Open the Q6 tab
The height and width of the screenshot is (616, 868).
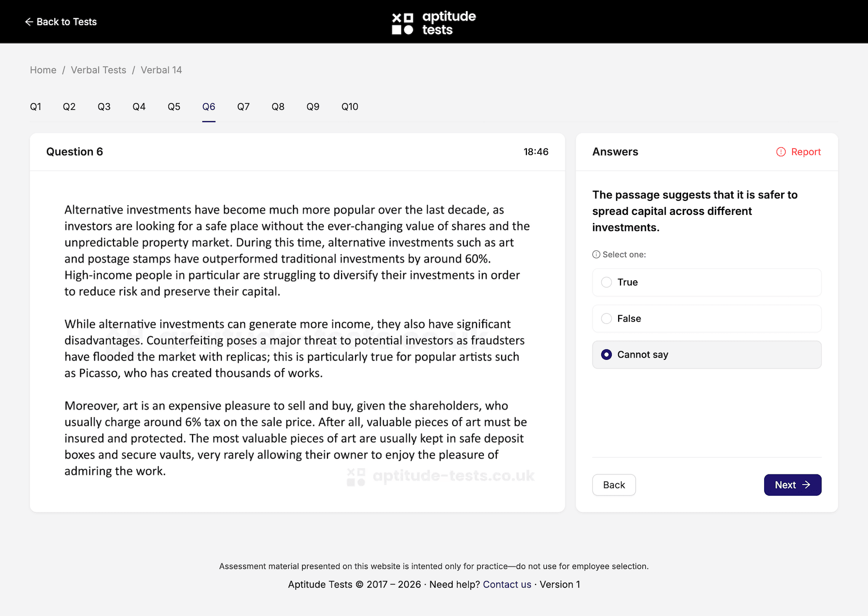[x=209, y=107]
